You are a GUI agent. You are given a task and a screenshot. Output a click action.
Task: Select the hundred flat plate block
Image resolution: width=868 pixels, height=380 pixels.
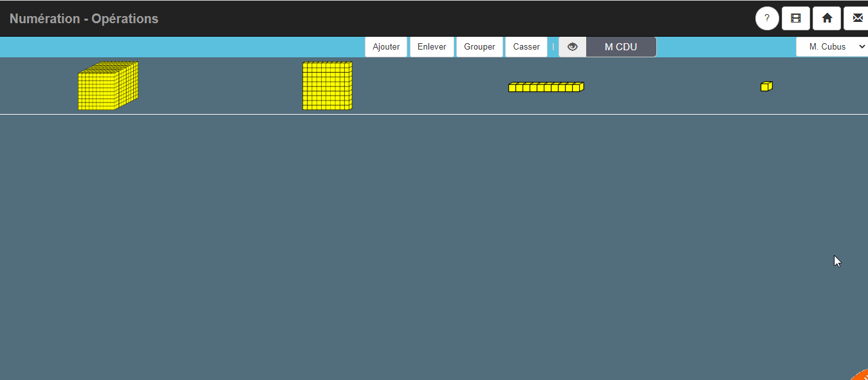[x=328, y=86]
